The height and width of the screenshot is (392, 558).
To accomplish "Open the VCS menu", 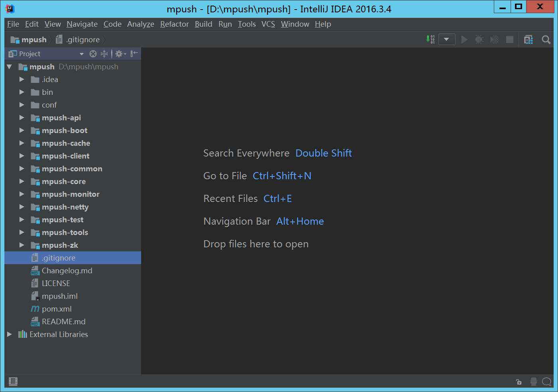I will [x=268, y=24].
